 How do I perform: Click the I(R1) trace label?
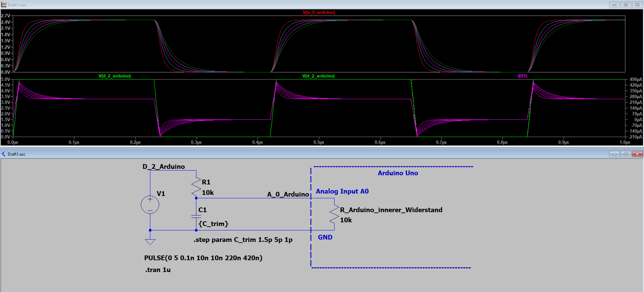tap(522, 76)
